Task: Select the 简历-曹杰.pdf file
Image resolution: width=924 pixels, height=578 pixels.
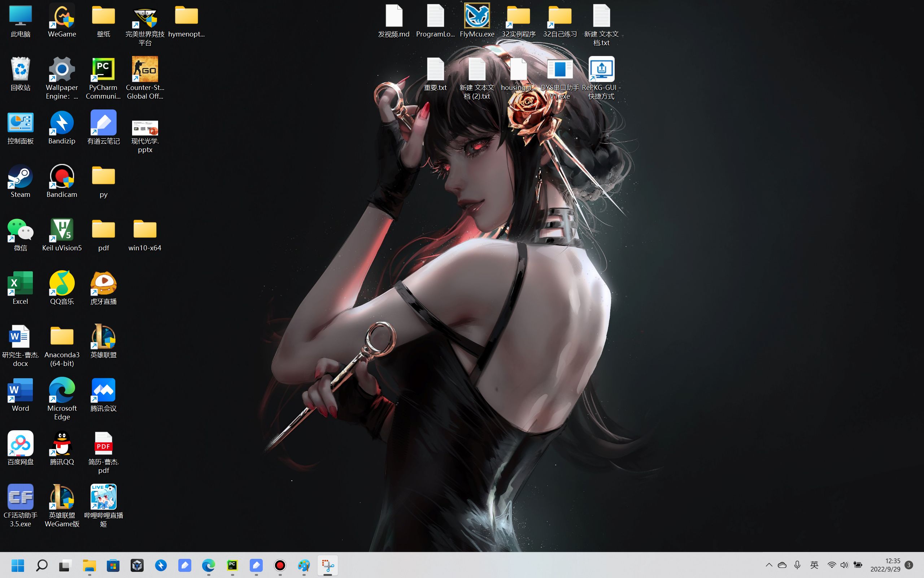Action: point(104,453)
